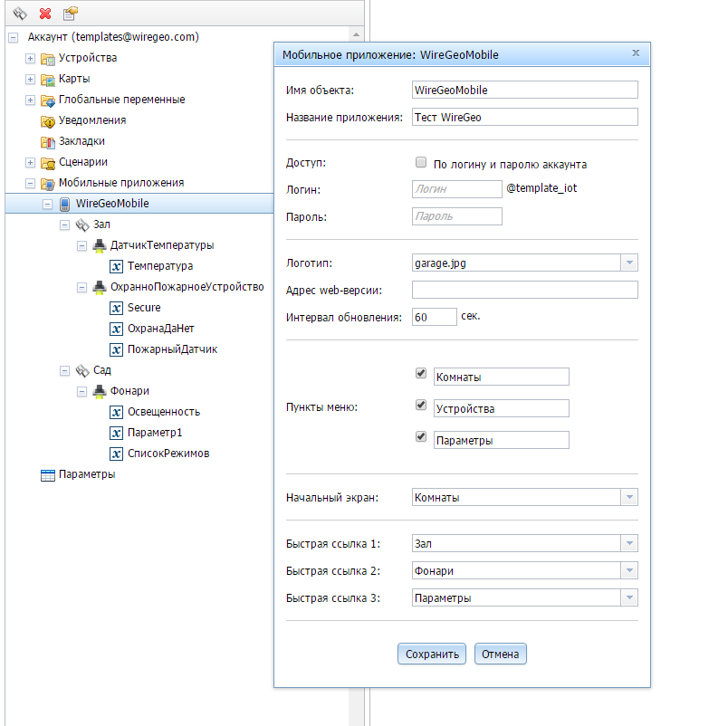Screen dimensions: 728x726
Task: Collapse the Сад tree node
Action: pyautogui.click(x=64, y=371)
